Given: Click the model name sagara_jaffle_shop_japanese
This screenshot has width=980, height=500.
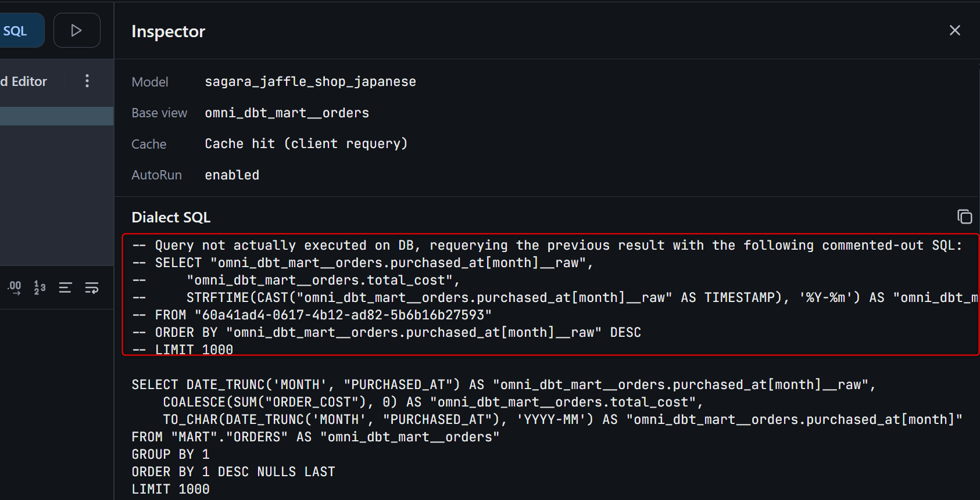Looking at the screenshot, I should click(310, 82).
